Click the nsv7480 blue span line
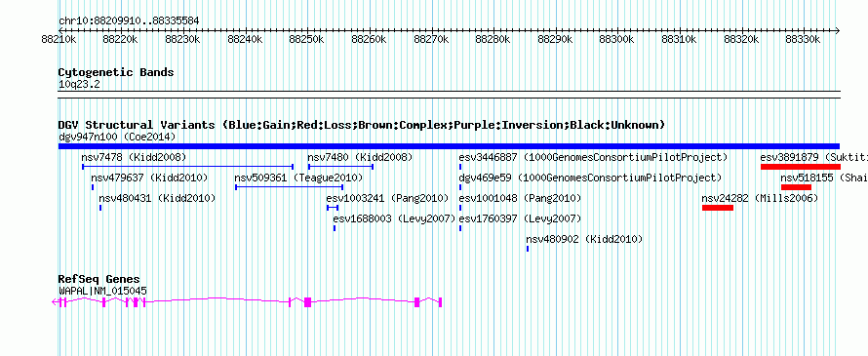 pyautogui.click(x=341, y=166)
